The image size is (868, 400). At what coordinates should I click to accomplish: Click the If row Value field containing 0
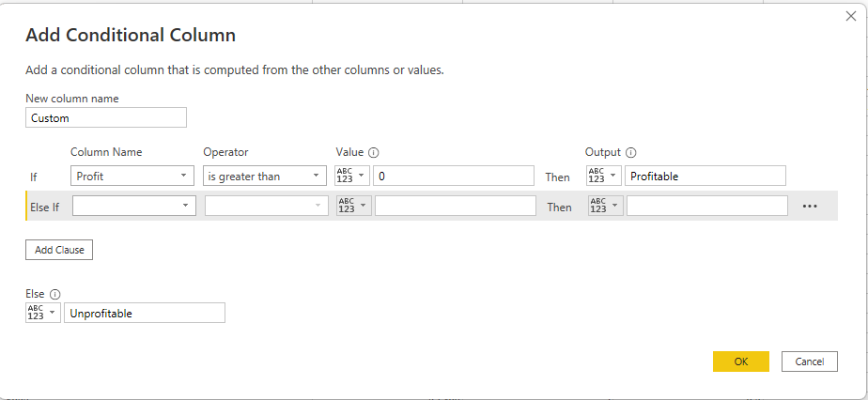pos(453,176)
